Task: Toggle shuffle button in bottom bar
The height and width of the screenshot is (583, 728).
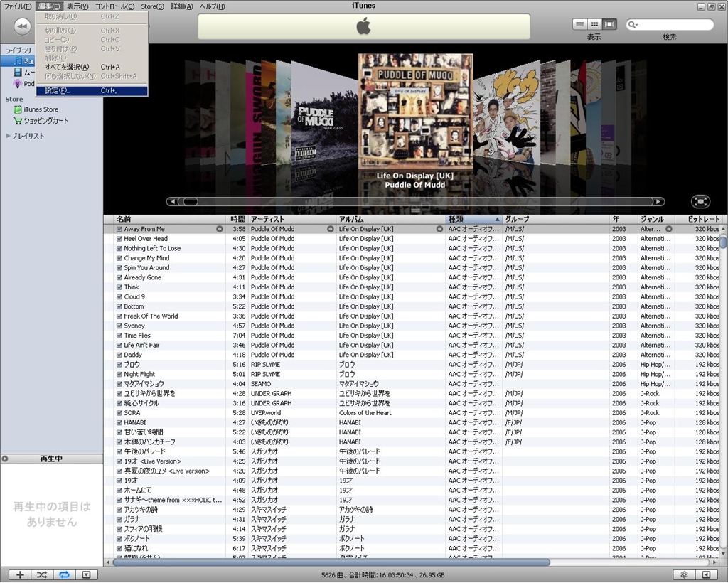Action: pos(42,574)
